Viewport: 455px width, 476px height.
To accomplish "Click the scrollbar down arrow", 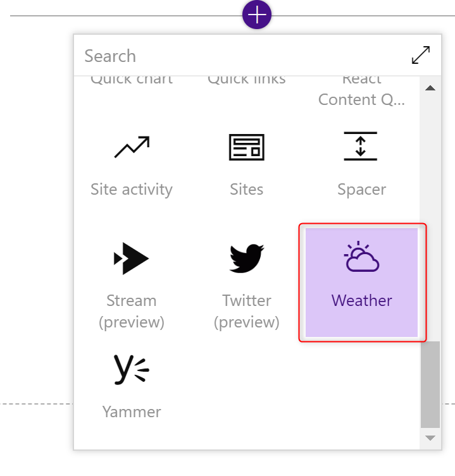I will 430,437.
